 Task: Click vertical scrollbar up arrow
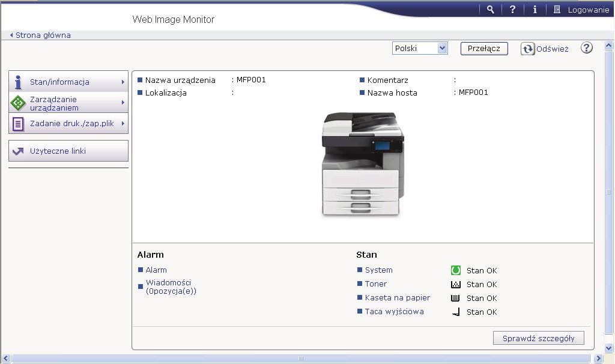tap(609, 45)
